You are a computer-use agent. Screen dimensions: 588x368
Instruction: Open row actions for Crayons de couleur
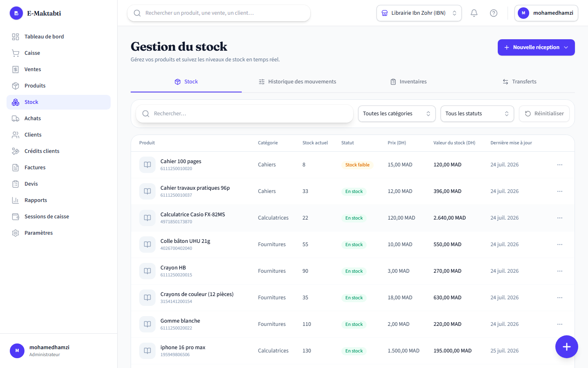click(x=560, y=298)
